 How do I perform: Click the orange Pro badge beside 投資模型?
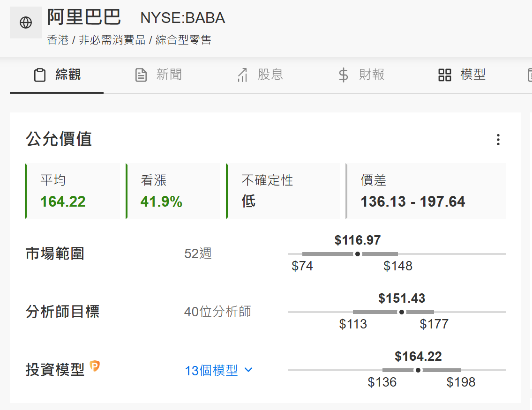click(95, 366)
